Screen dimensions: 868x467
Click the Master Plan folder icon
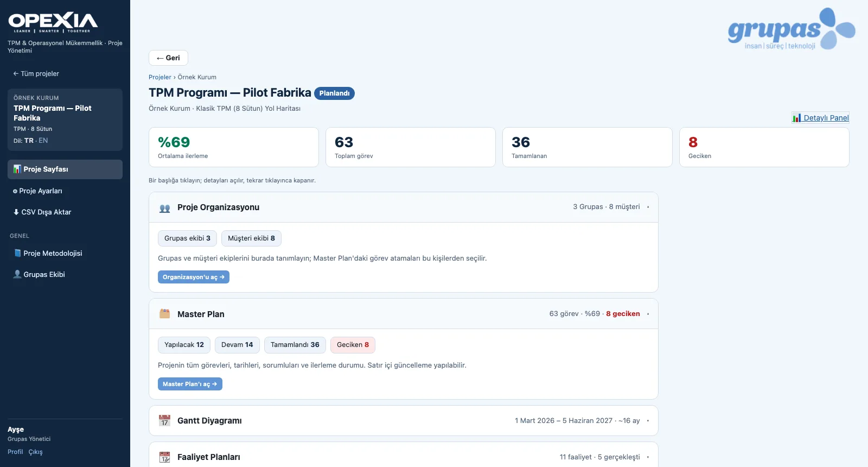(165, 314)
